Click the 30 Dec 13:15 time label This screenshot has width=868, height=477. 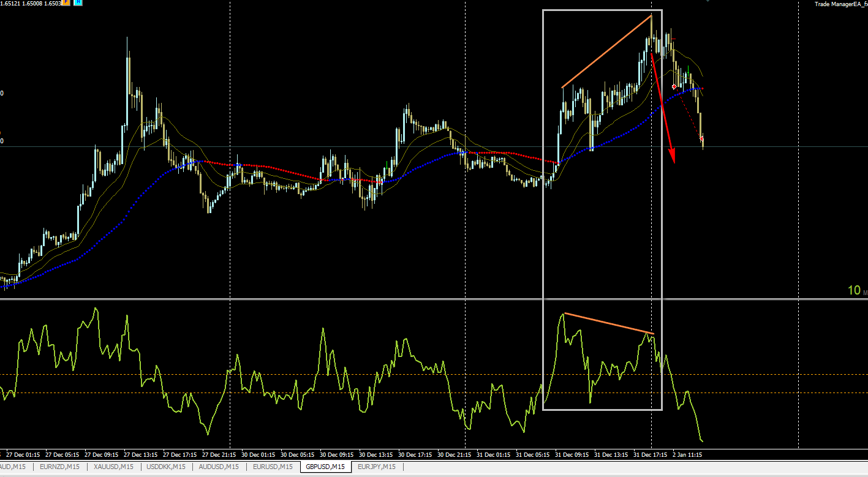(x=376, y=455)
